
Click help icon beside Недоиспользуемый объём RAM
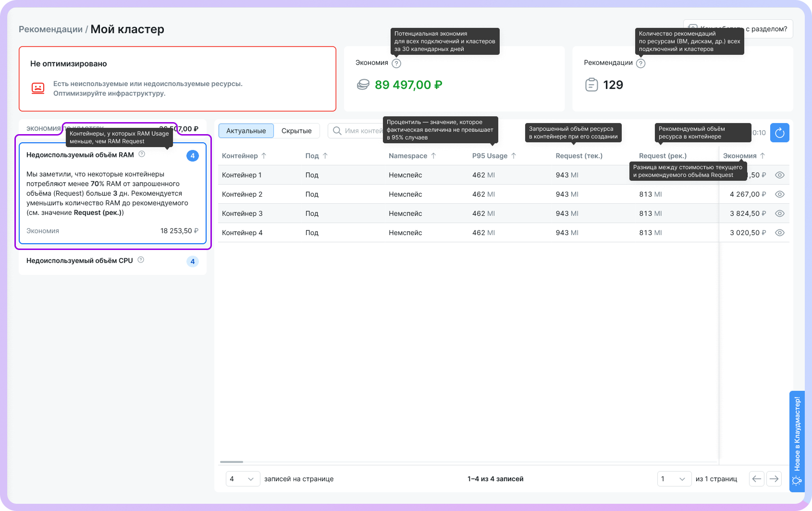pos(142,154)
